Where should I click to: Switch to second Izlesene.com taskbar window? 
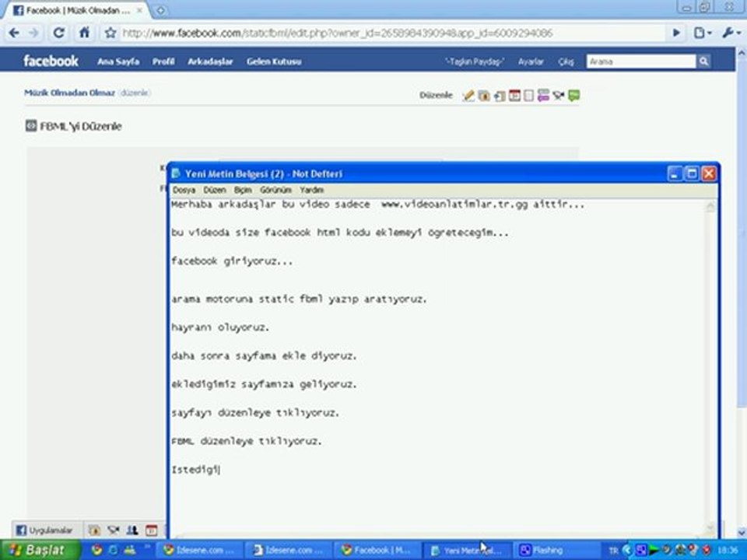(288, 550)
